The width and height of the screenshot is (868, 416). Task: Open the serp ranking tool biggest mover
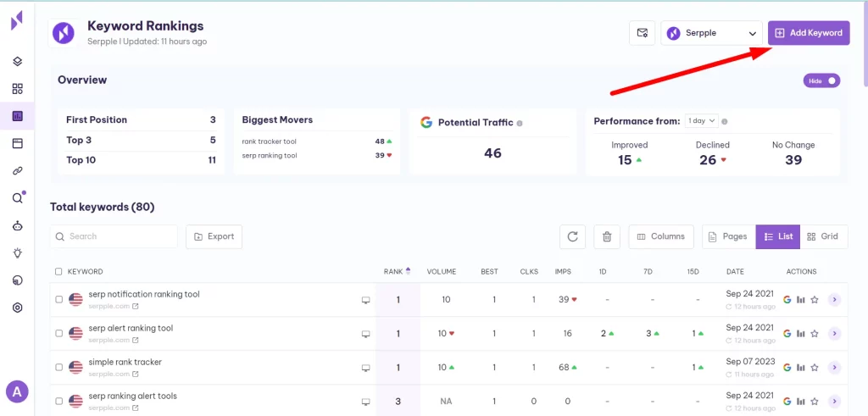click(269, 155)
